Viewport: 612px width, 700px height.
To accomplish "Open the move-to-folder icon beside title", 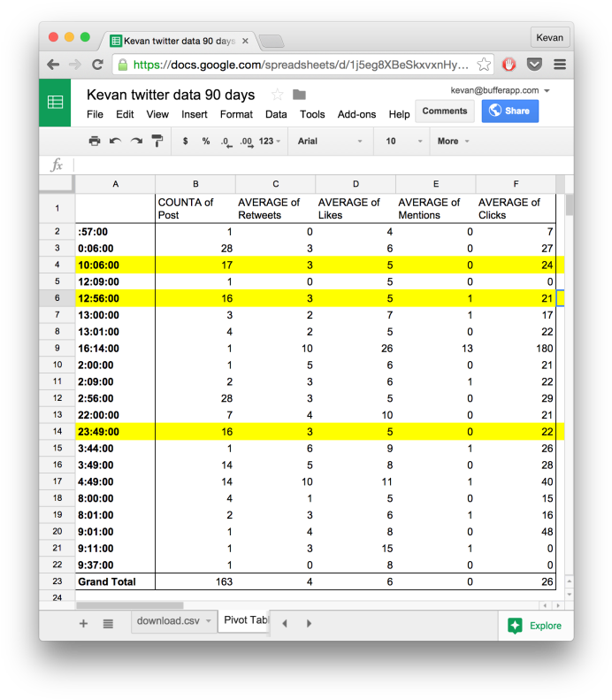I will [x=299, y=95].
